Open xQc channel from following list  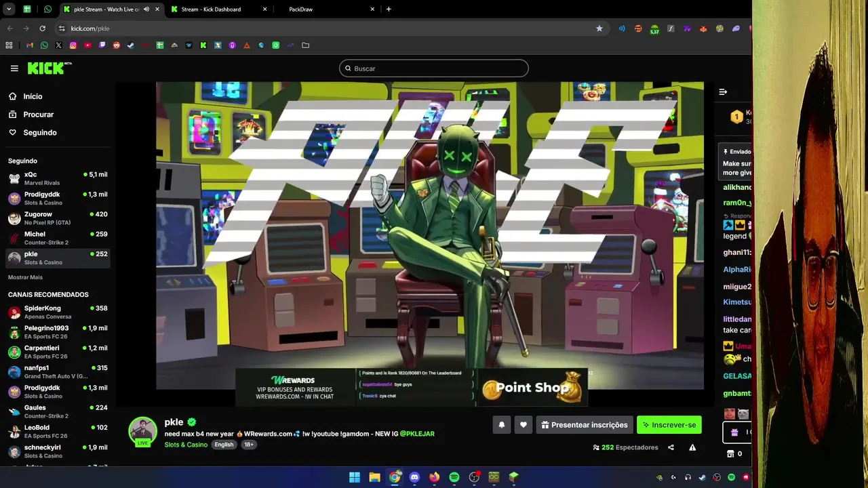point(58,178)
